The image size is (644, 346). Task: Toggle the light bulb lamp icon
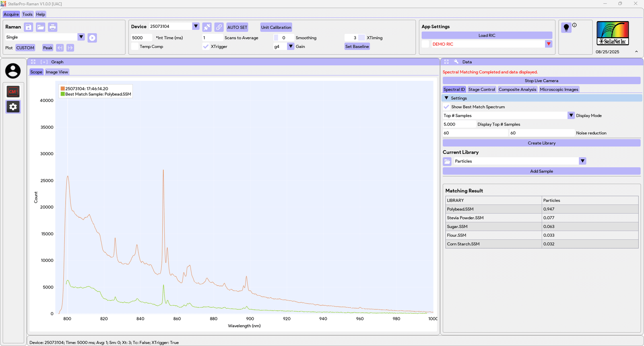click(566, 27)
